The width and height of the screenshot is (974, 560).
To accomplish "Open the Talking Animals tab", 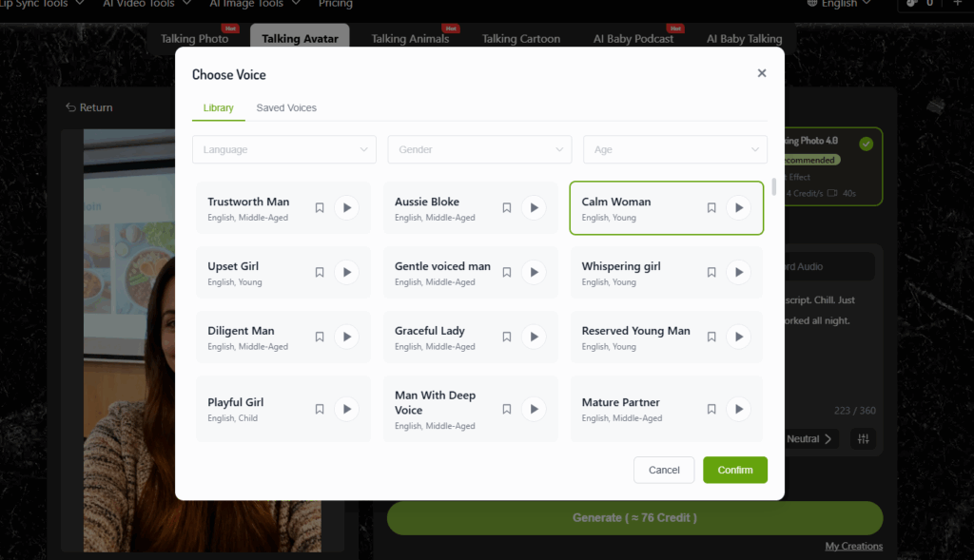I will pos(410,39).
